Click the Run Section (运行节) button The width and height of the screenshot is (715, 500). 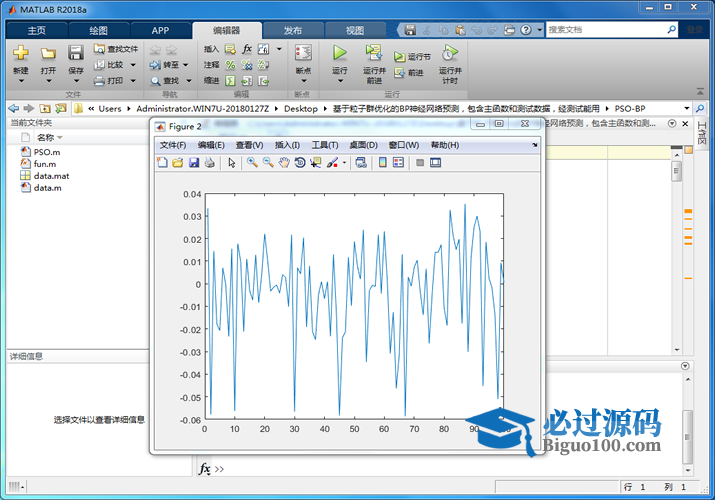point(412,57)
